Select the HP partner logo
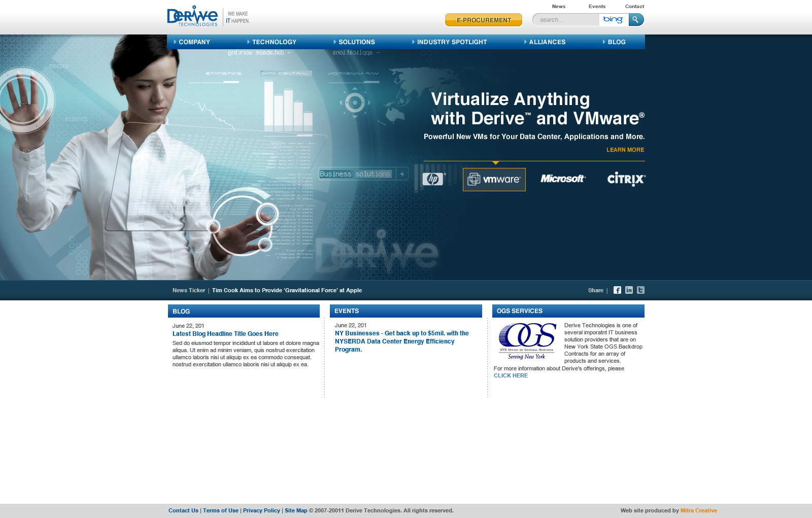The width and height of the screenshot is (812, 518). [x=433, y=179]
